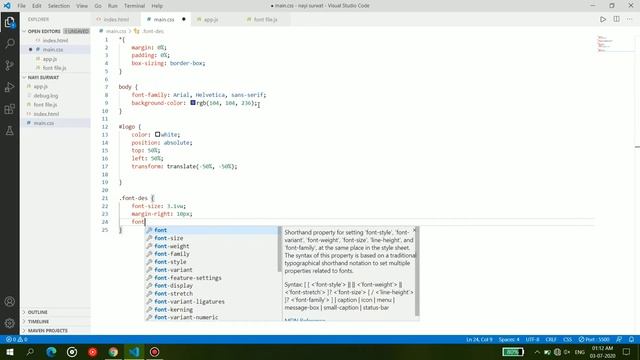The width and height of the screenshot is (640, 360).
Task: Open index.html under Open Editors
Action: 56,40
